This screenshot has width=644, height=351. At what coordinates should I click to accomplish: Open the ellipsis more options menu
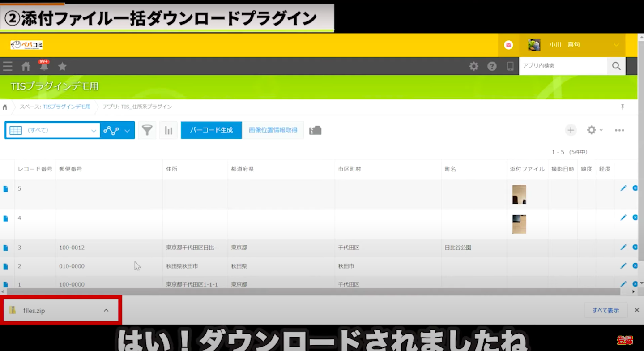(x=619, y=130)
